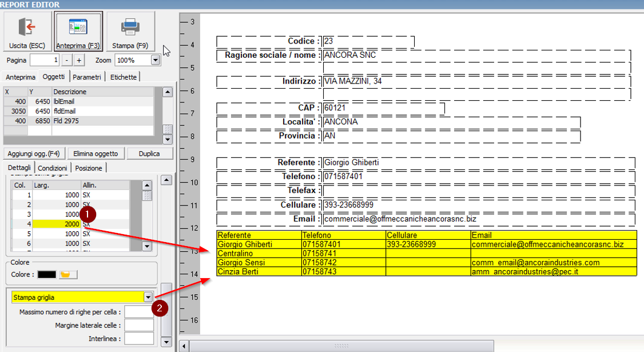Expand the Stampa griglia dropdown
The width and height of the screenshot is (644, 352).
tap(148, 297)
